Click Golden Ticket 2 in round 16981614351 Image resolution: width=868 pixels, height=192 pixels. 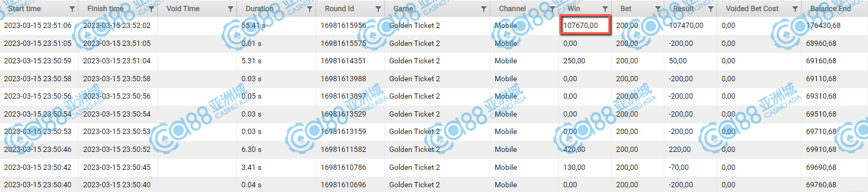[x=414, y=61]
